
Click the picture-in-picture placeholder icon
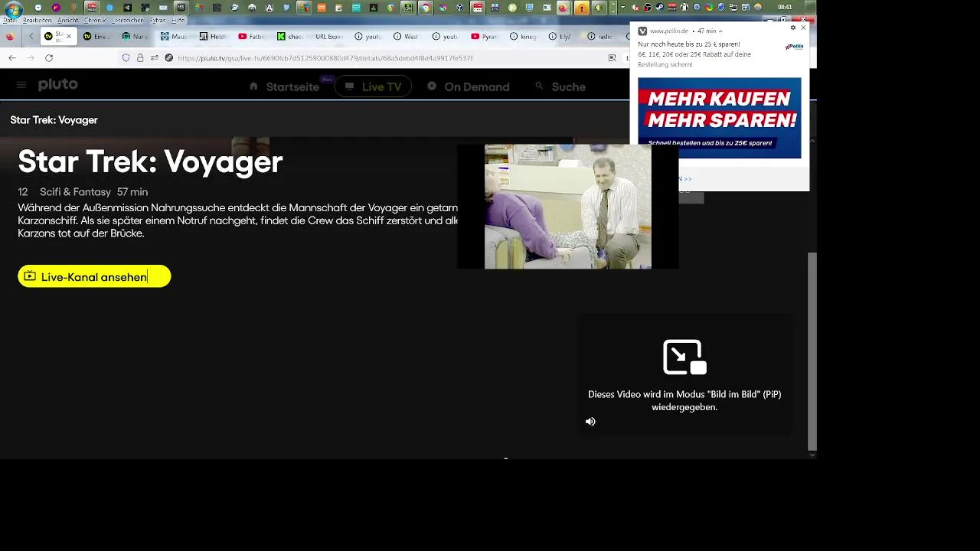[x=684, y=357]
